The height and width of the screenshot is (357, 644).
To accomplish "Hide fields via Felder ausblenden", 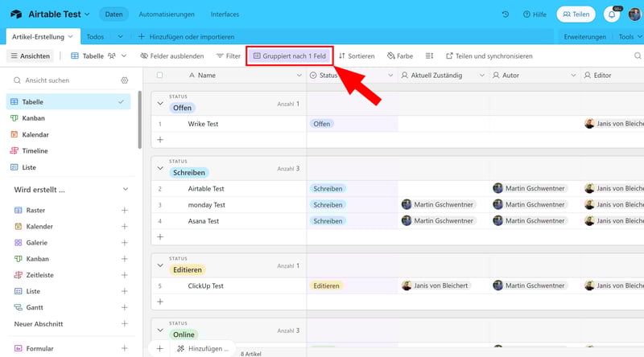I will pos(171,56).
